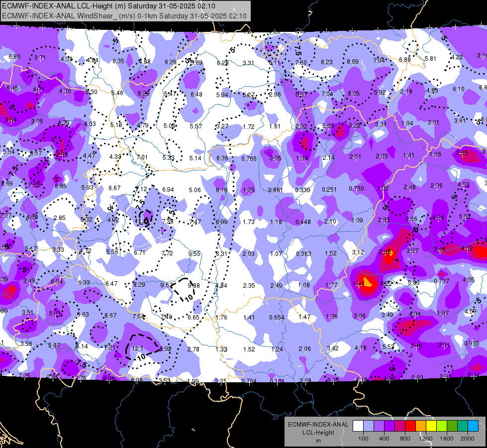Click the vivid purple legend swatch
The image size is (487, 448).
(390, 426)
